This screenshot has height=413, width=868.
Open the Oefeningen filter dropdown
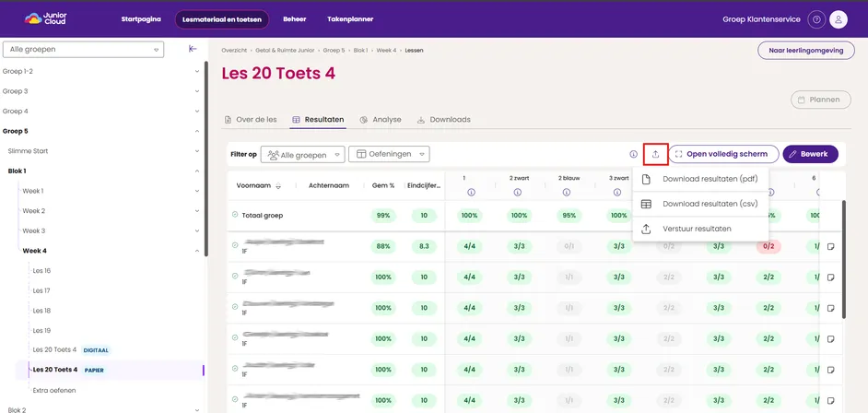(x=389, y=155)
